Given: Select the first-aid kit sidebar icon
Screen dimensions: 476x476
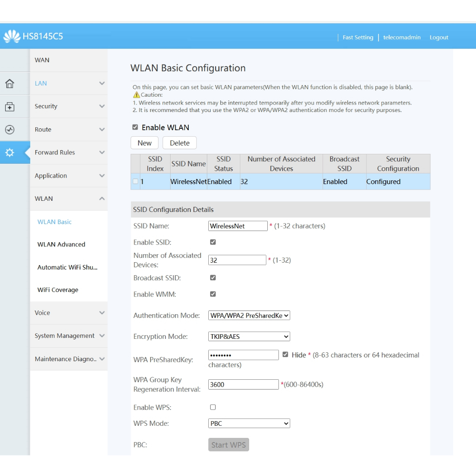Looking at the screenshot, I should coord(10,107).
